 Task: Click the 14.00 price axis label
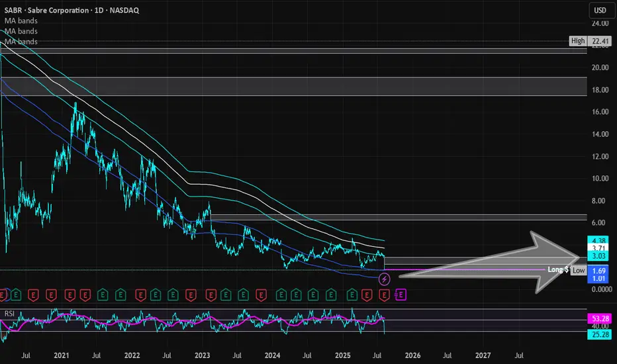(x=600, y=134)
